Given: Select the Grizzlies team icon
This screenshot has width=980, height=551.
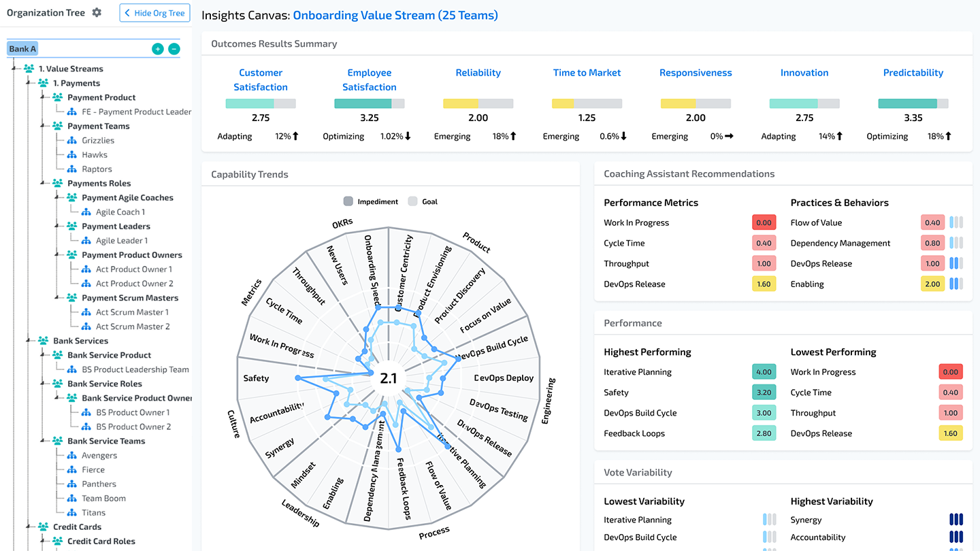Looking at the screenshot, I should coord(71,141).
